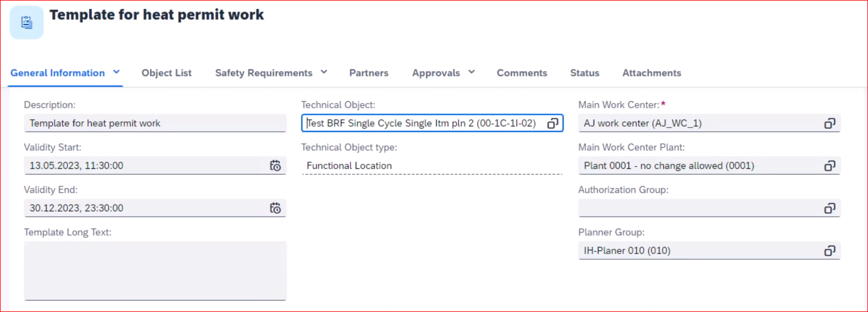This screenshot has width=868, height=312.
Task: Open Validity Start date-time picker
Action: pos(275,165)
